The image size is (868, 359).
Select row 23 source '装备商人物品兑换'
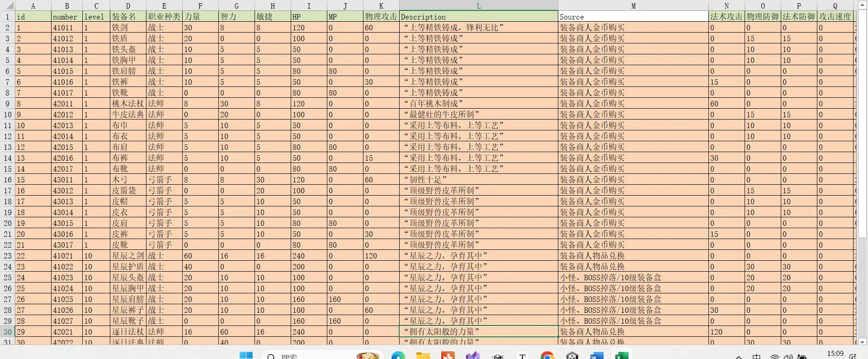tap(633, 255)
